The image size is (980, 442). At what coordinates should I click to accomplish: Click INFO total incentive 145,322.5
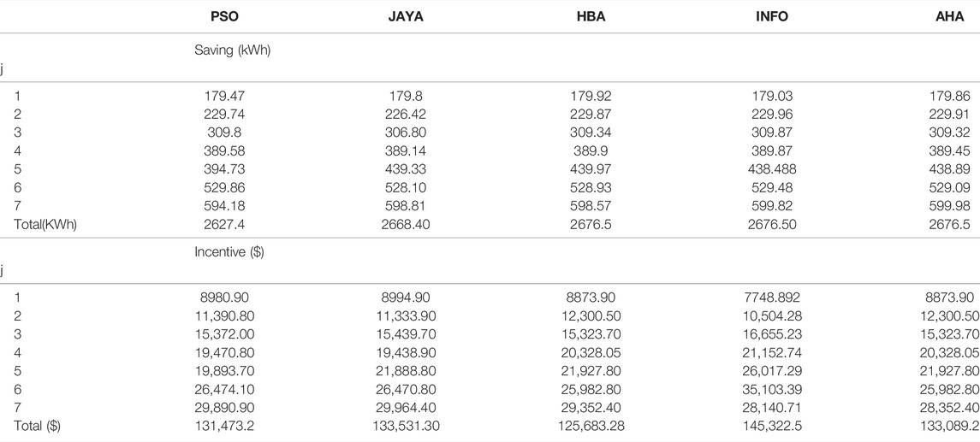[771, 427]
